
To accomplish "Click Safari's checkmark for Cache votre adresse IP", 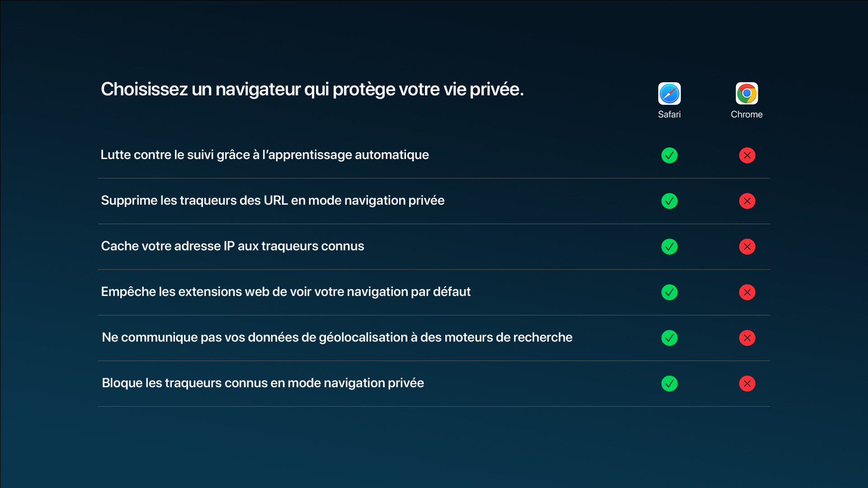I will 670,247.
